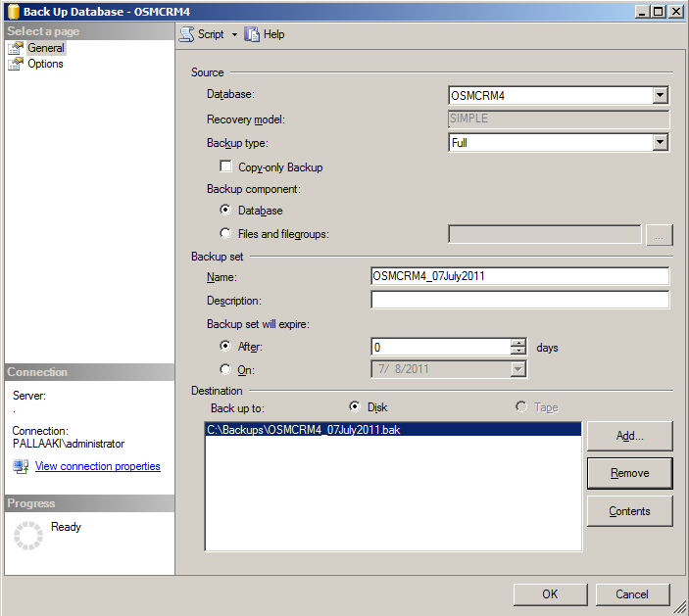The image size is (689, 616).
Task: Select the Files and filegroups radio button
Action: click(226, 234)
